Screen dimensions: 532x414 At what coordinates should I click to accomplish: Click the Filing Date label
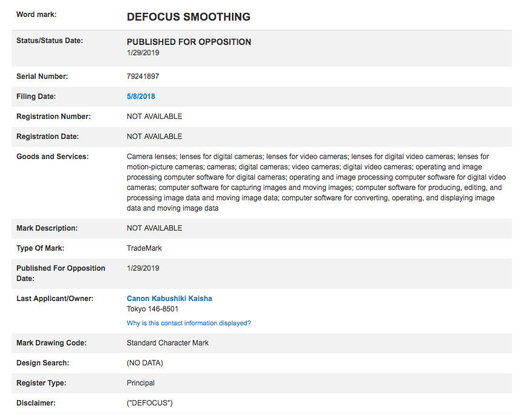[x=36, y=97]
